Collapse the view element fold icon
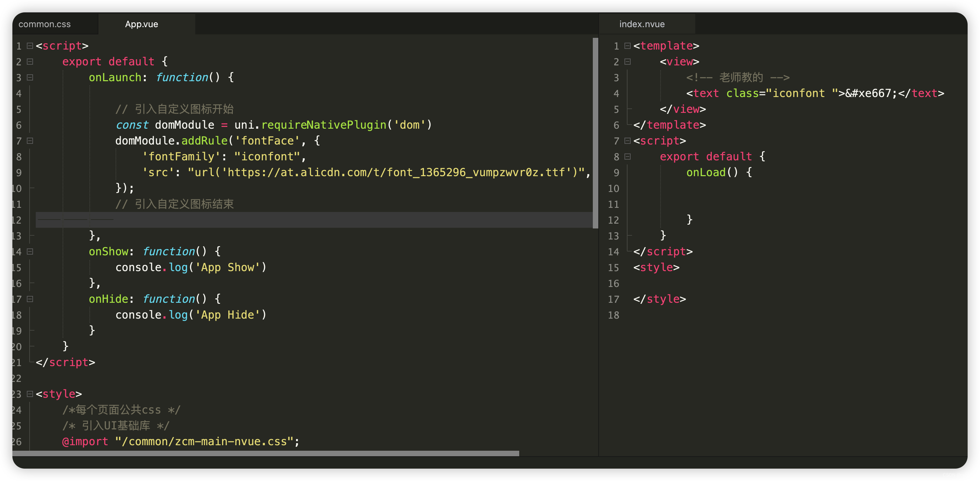This screenshot has height=481, width=980. (x=627, y=62)
